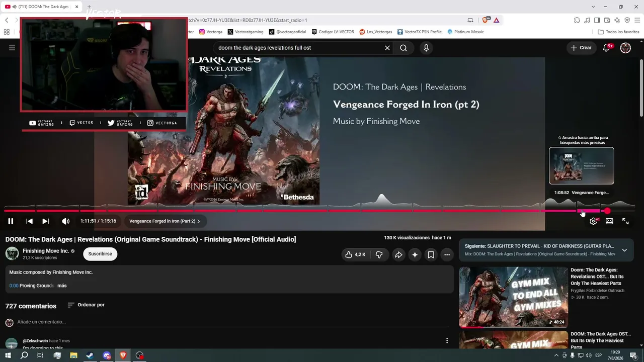Screen dimensions: 644x362
Task: Open the Codigo: LV-VECTOR bookmark
Action: (333, 32)
